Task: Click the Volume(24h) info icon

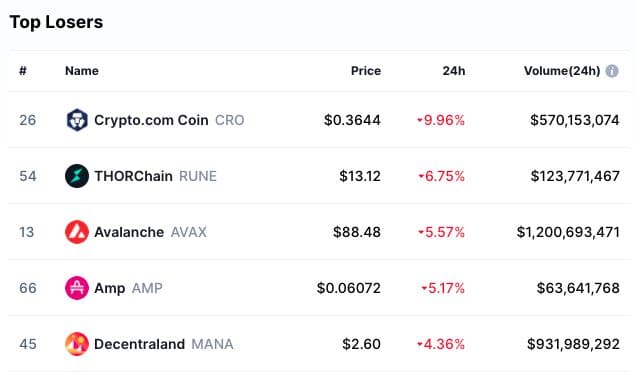Action: coord(612,71)
